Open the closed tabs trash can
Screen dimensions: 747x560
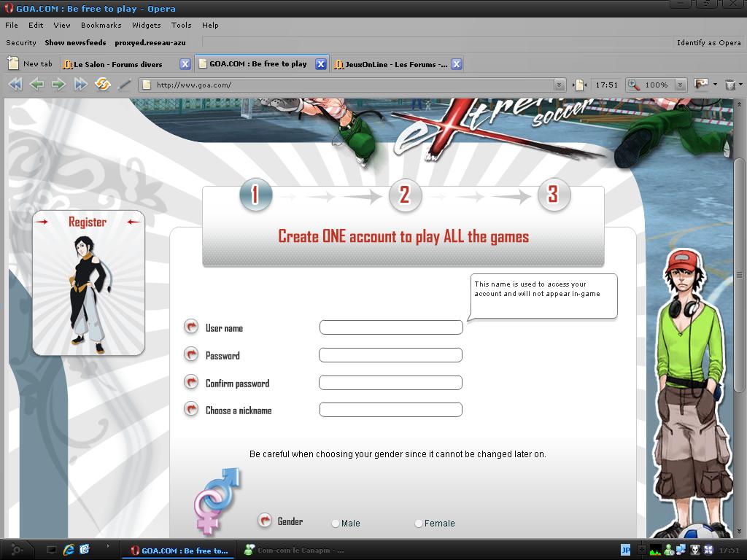[x=729, y=85]
